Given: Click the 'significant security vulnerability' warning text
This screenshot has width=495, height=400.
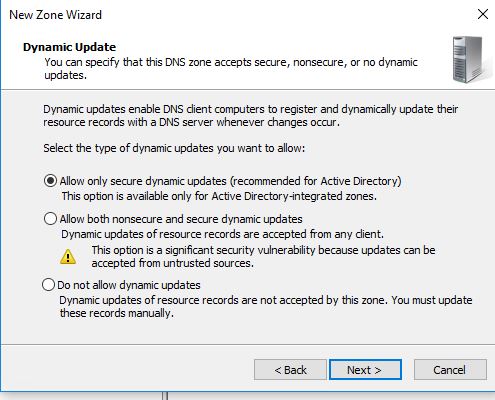Looking at the screenshot, I should point(263,257).
